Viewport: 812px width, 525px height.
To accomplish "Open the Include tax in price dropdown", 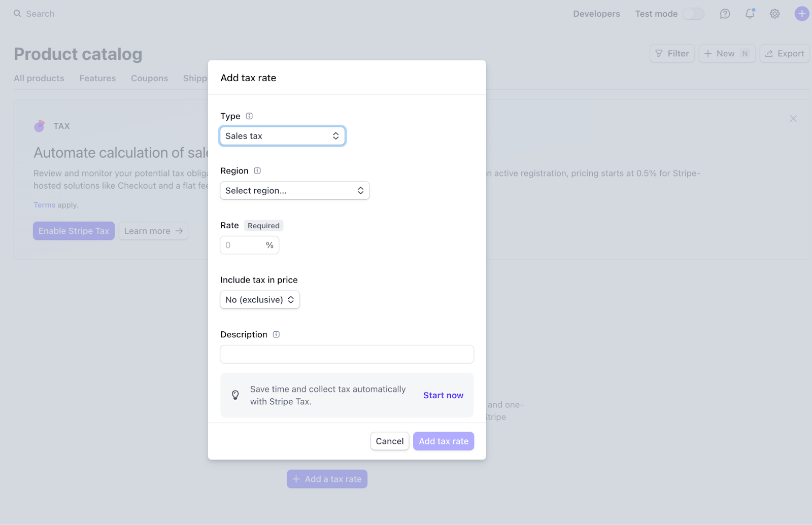I will [260, 300].
